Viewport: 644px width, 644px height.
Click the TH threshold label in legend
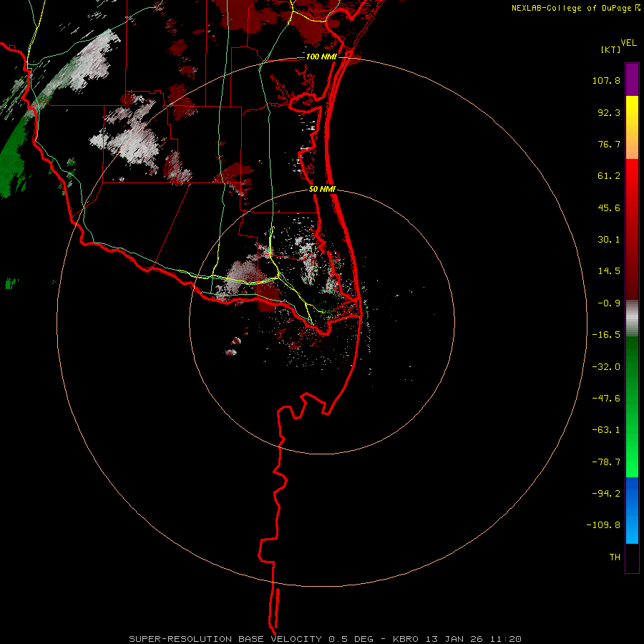tap(615, 557)
